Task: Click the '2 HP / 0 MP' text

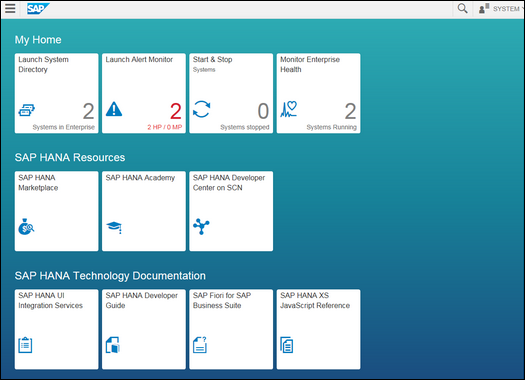Action: click(x=165, y=127)
